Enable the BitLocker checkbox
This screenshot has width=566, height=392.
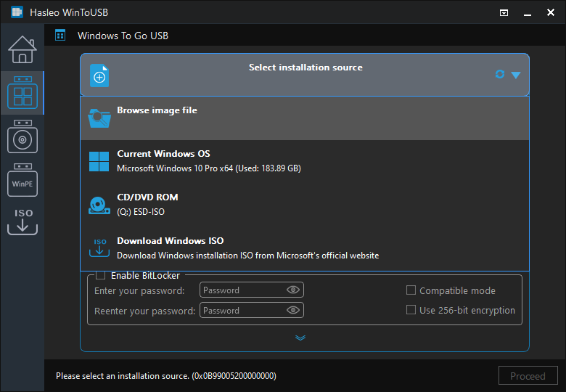(100, 275)
